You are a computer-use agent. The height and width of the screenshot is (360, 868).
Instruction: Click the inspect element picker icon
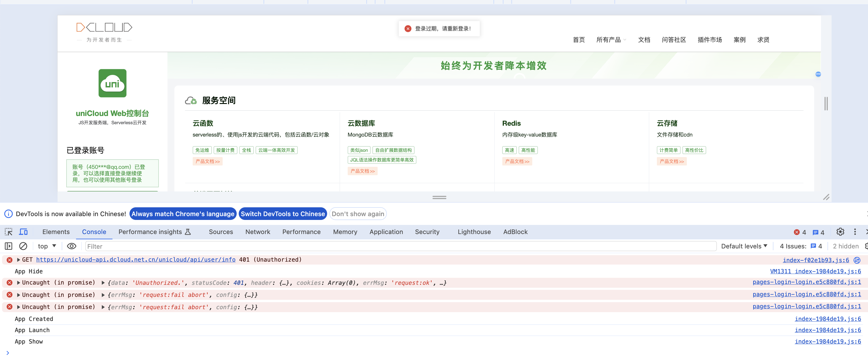click(9, 232)
